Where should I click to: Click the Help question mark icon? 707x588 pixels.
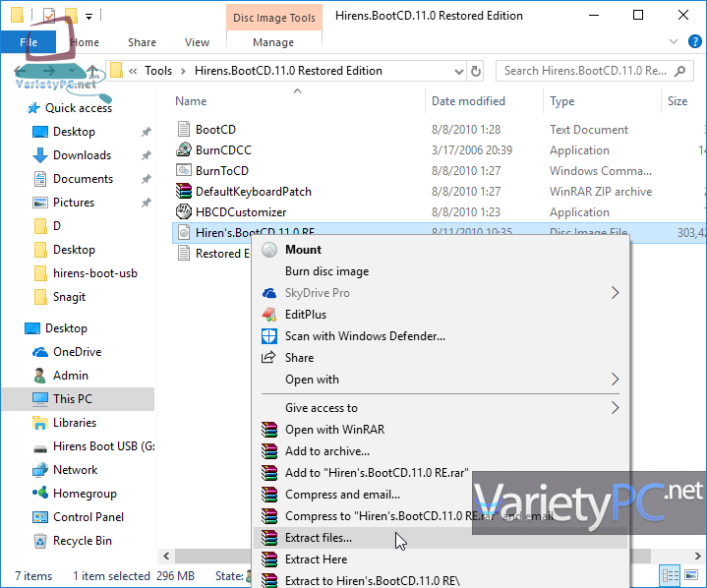(695, 42)
